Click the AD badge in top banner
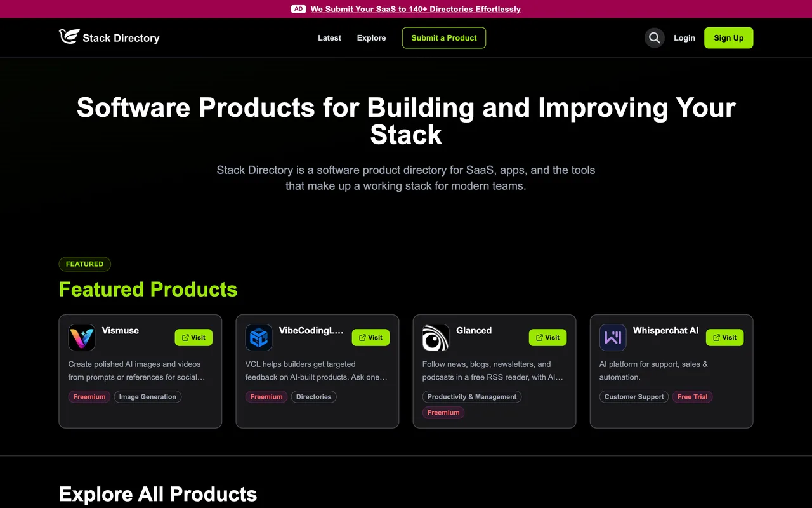812x508 pixels. [298, 9]
